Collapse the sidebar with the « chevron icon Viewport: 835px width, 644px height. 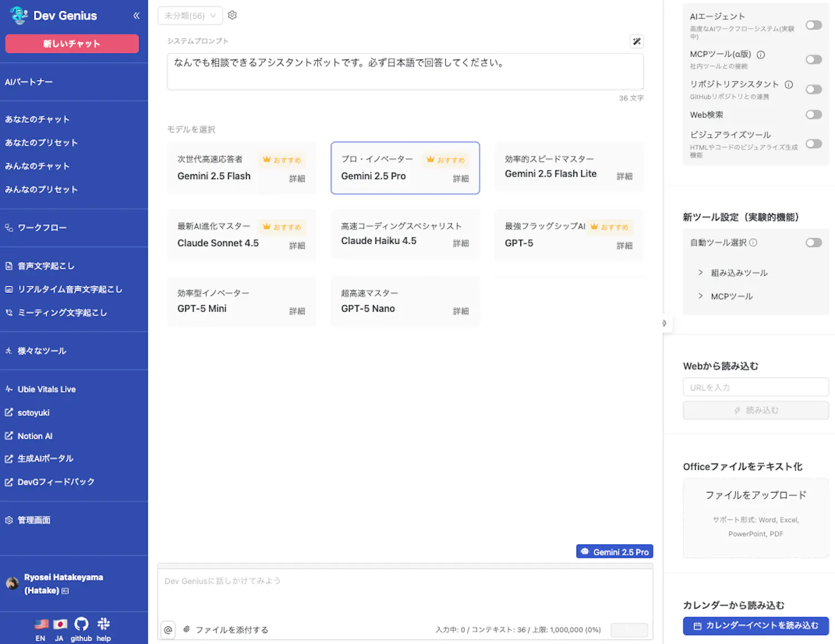click(x=136, y=16)
